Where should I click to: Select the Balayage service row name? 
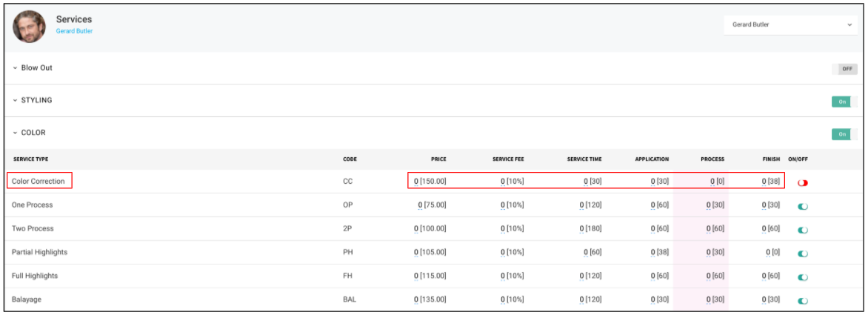coord(27,299)
